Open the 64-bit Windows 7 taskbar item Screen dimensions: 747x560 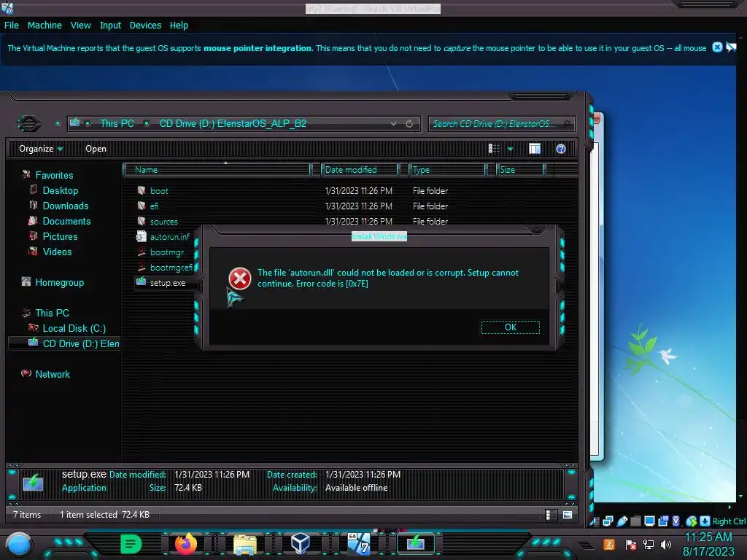pos(358,544)
